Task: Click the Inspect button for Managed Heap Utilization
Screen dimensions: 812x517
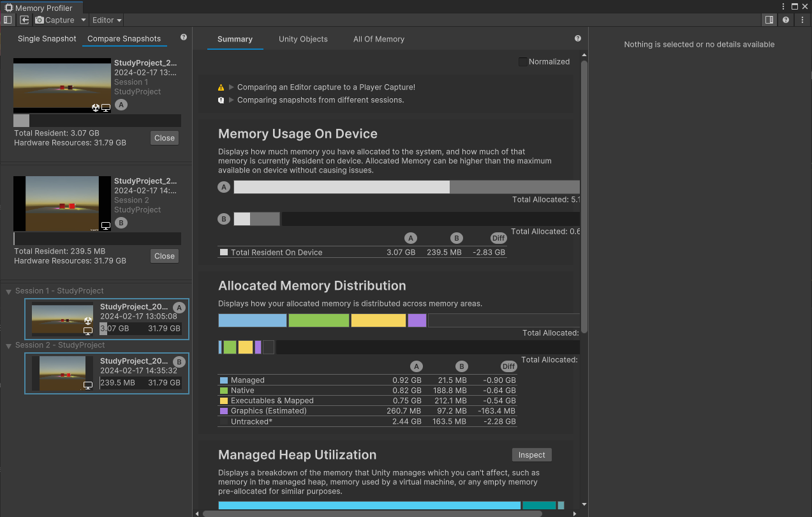Action: [532, 455]
